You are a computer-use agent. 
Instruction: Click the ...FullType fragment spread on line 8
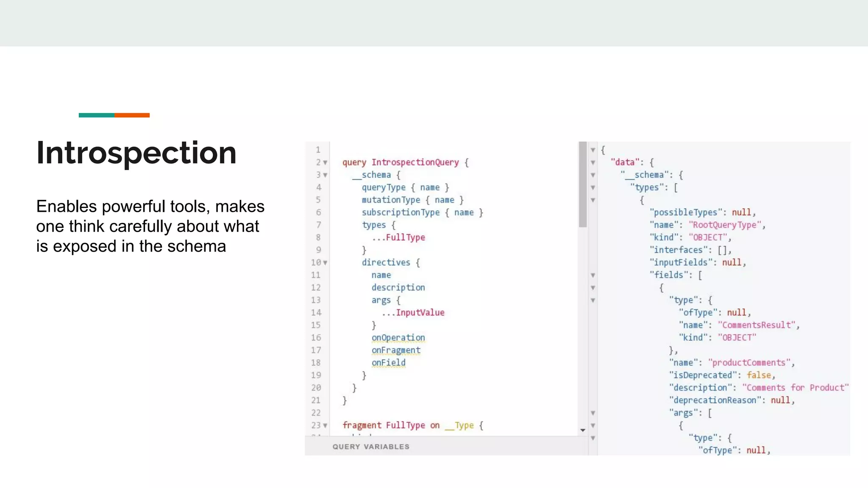pyautogui.click(x=398, y=238)
